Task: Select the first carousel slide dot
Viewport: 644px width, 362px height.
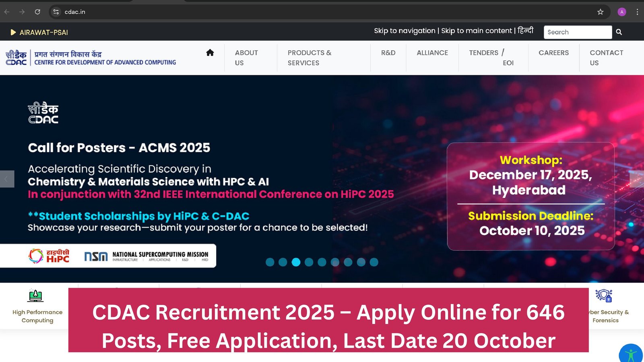Action: coord(270,262)
